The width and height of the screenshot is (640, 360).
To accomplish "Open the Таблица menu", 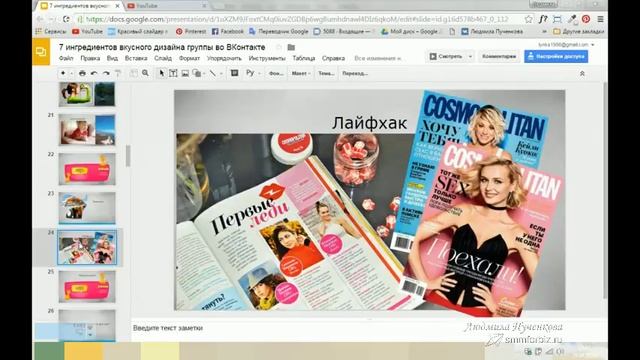I will [x=304, y=58].
